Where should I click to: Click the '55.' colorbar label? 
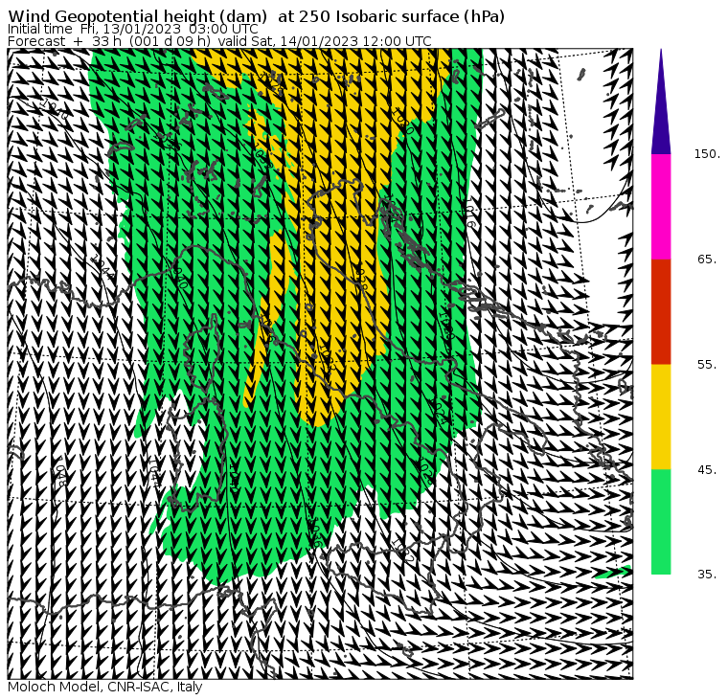707,365
